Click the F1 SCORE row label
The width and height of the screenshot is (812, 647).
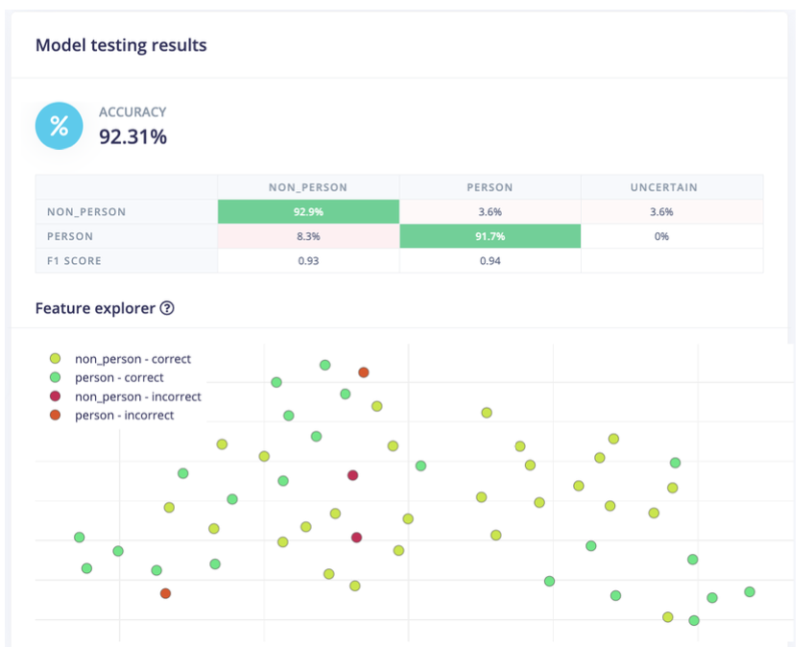74,260
